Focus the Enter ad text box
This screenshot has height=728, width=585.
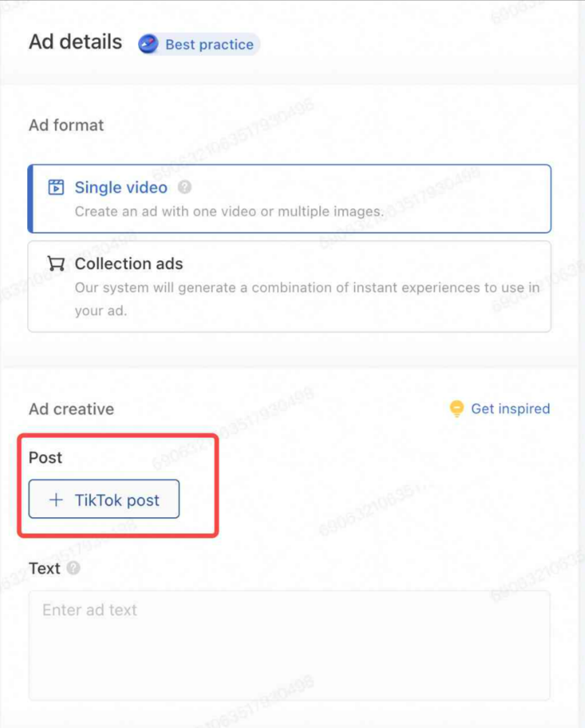[289, 646]
